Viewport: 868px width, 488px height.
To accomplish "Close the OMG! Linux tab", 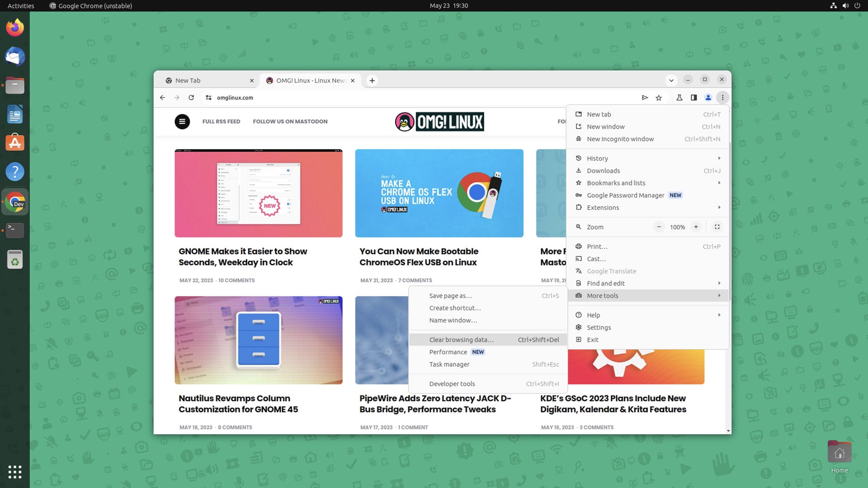I will (x=353, y=80).
